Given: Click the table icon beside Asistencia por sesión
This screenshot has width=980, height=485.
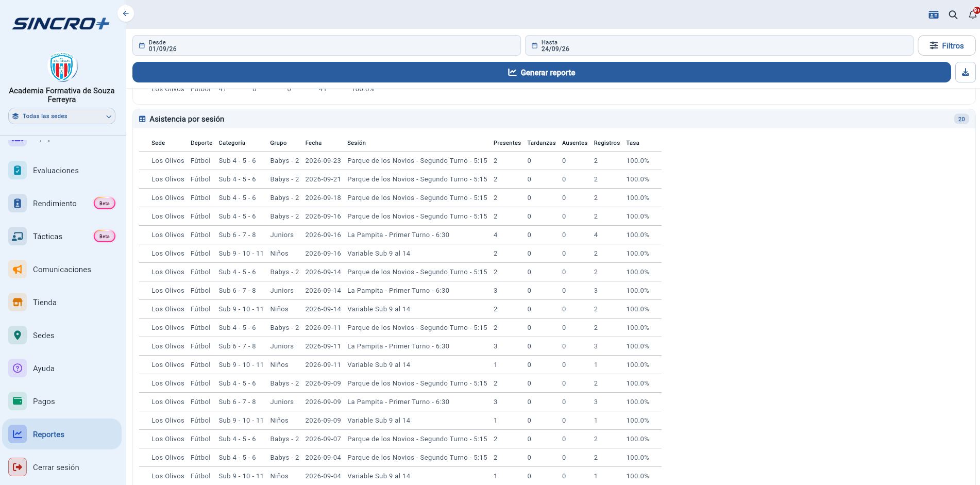Looking at the screenshot, I should [142, 119].
